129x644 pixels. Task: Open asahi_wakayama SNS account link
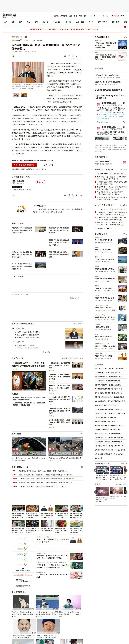[x=102, y=161]
